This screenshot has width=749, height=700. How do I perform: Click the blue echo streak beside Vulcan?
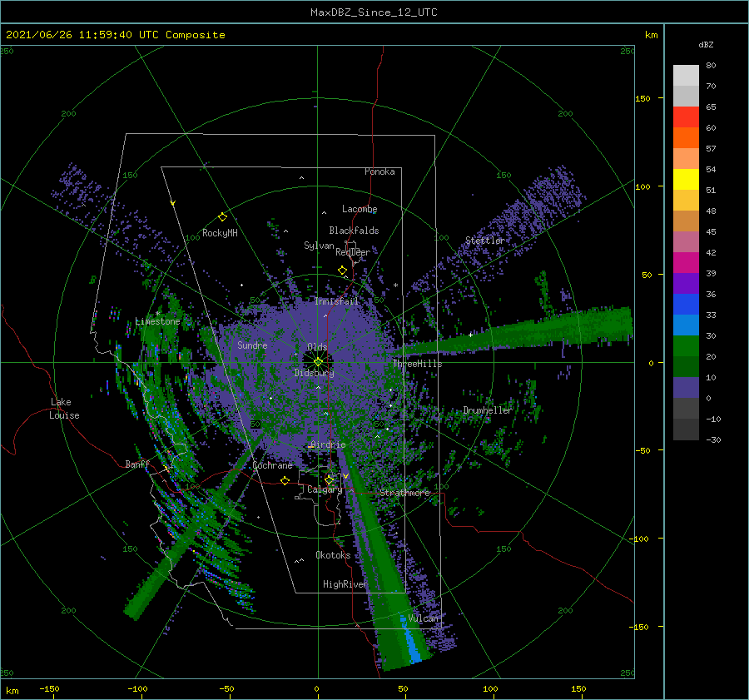[409, 639]
